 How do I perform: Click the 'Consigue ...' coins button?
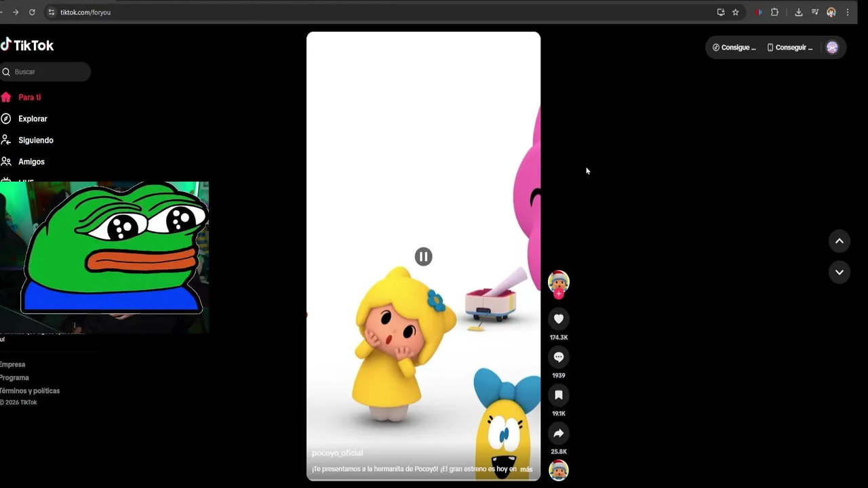tap(734, 47)
